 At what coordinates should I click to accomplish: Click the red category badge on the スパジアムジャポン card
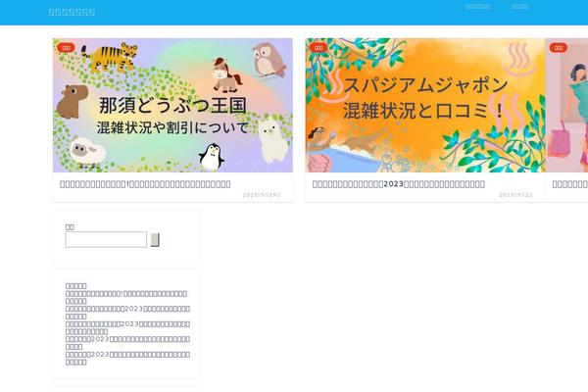pos(318,48)
